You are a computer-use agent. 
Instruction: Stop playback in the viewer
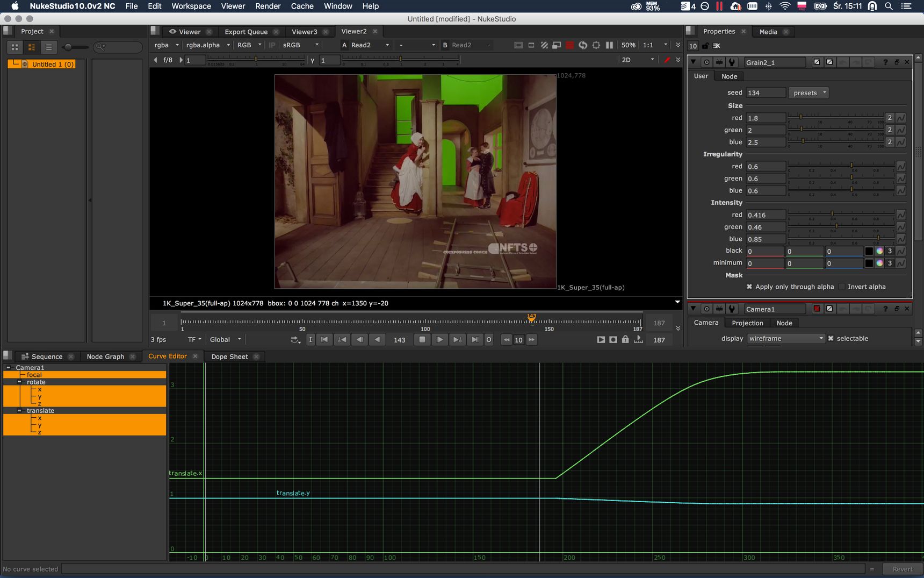click(422, 340)
